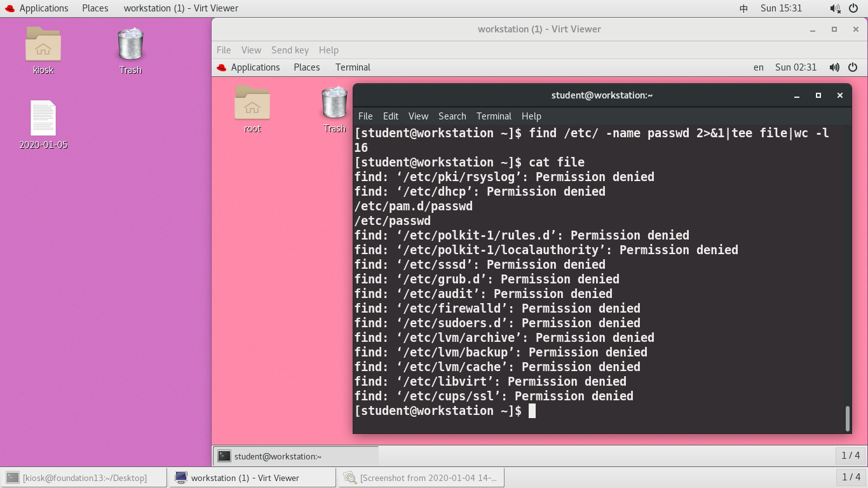Open Virt Viewer Send key menu

pyautogui.click(x=290, y=50)
